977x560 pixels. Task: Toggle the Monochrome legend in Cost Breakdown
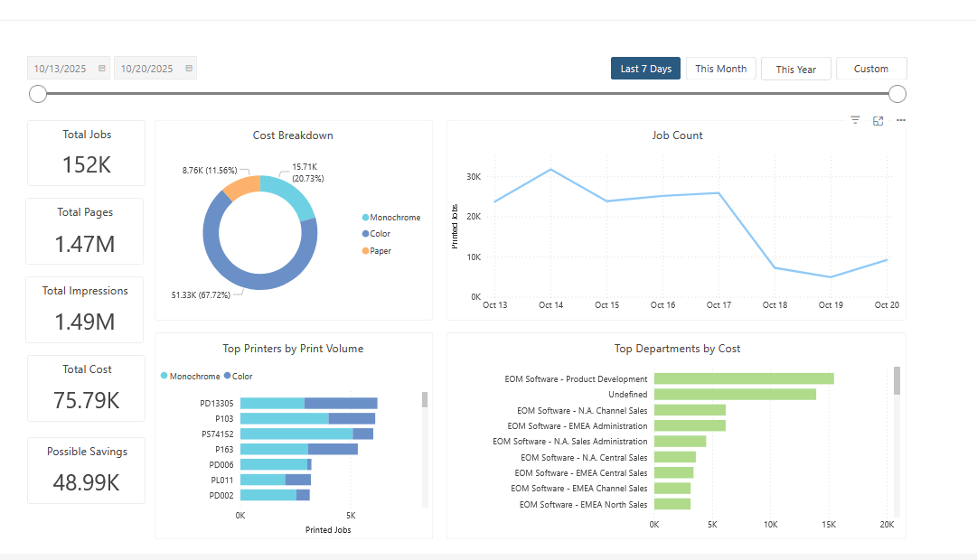[x=390, y=217]
